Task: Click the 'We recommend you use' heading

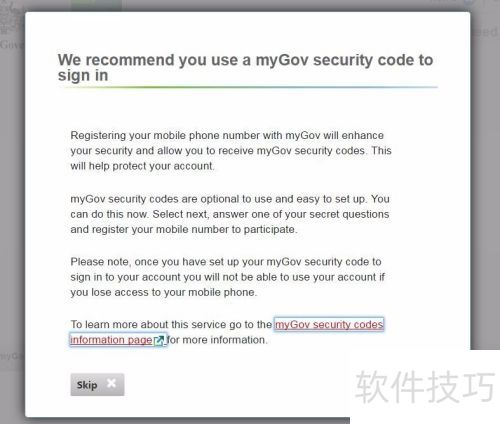Action: point(245,68)
